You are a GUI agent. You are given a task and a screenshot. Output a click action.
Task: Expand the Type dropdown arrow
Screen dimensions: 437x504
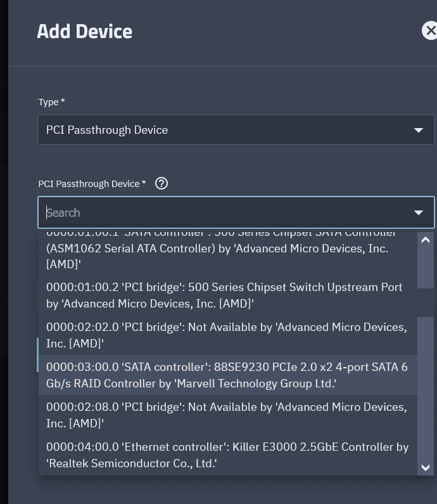pos(418,130)
